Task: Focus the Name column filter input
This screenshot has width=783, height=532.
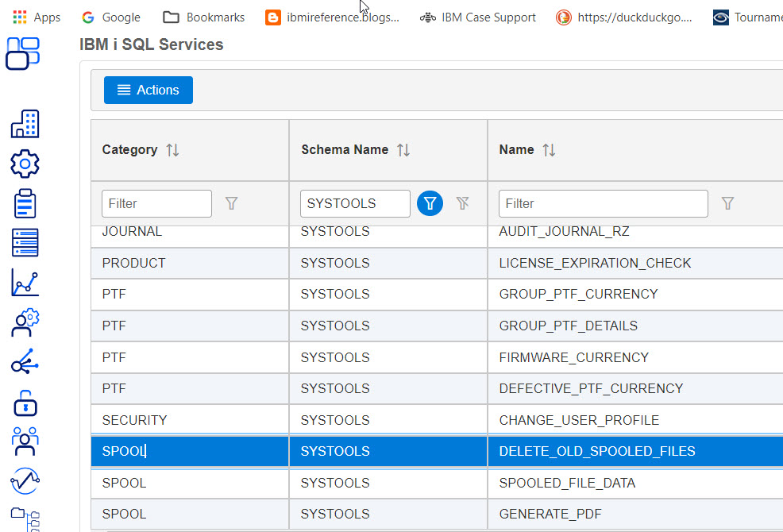Action: tap(604, 203)
